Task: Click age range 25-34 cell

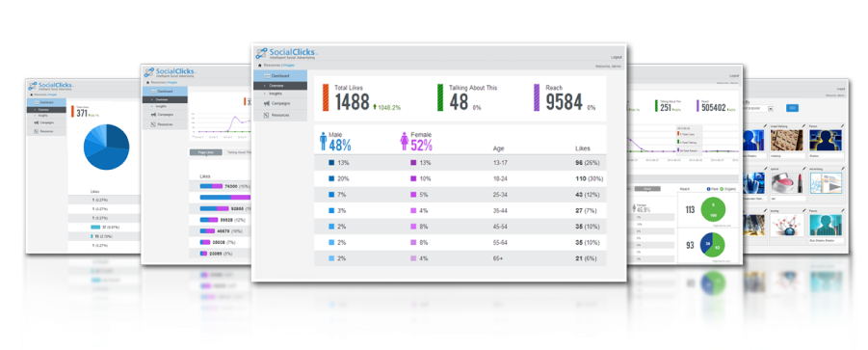Action: (x=499, y=195)
